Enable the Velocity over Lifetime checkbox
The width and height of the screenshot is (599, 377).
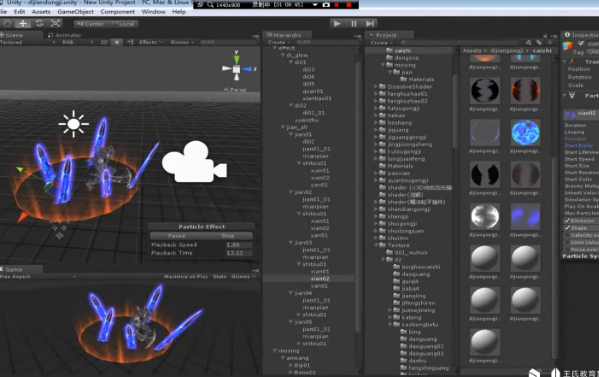click(x=568, y=235)
